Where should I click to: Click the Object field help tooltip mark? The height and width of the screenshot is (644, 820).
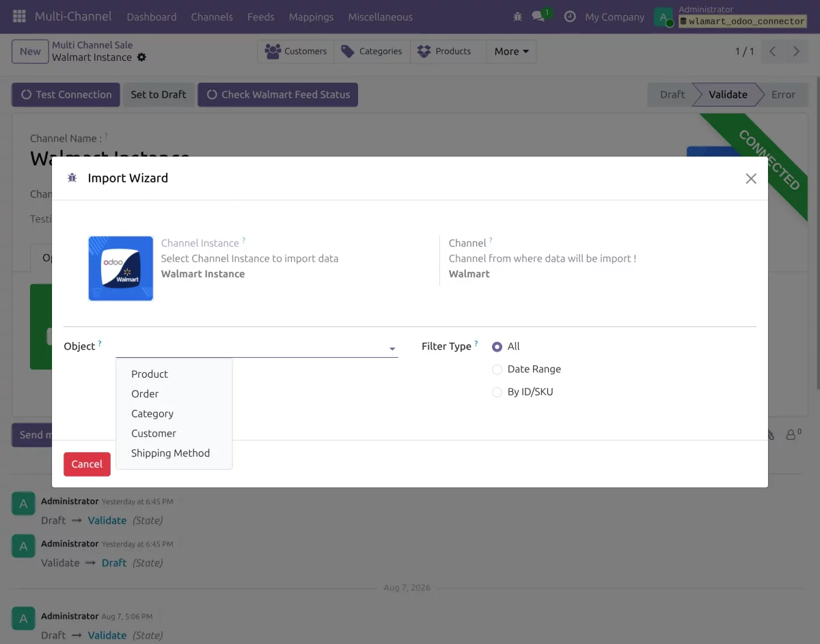pos(100,343)
